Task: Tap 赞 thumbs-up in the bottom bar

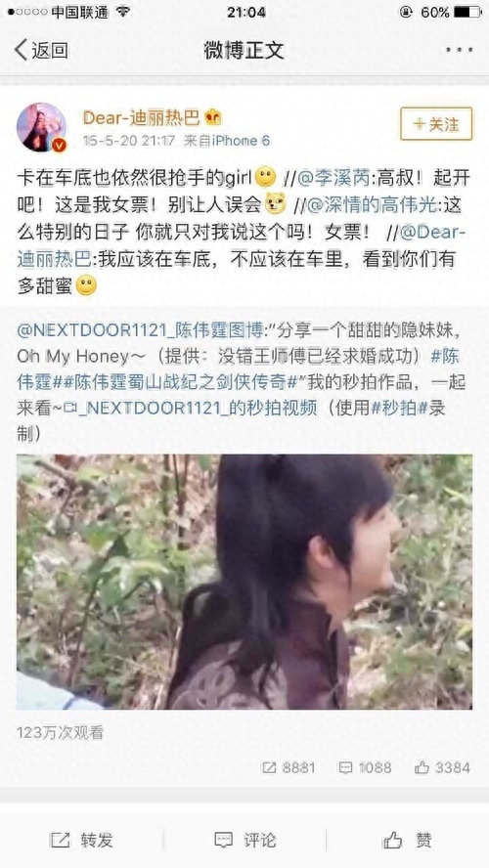Action: pyautogui.click(x=408, y=841)
